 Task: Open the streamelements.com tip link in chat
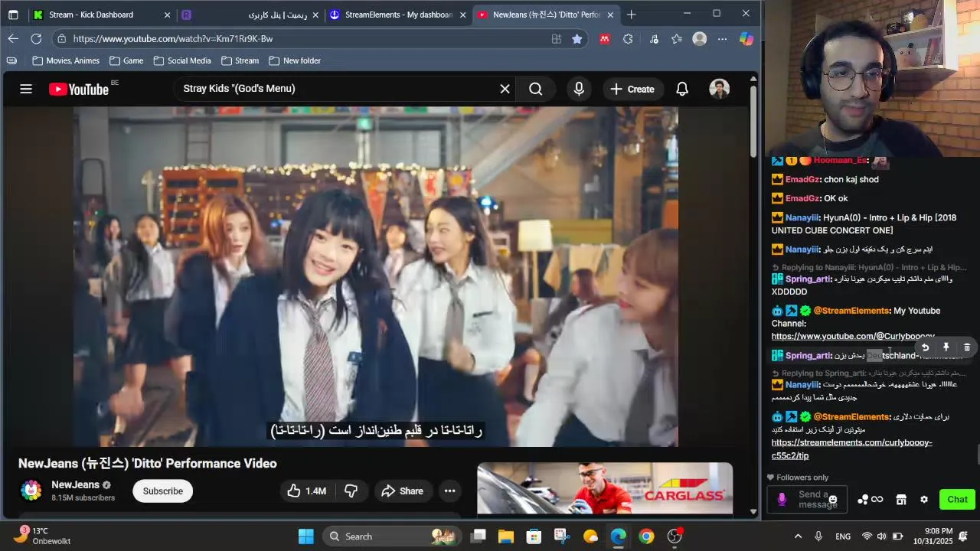851,449
